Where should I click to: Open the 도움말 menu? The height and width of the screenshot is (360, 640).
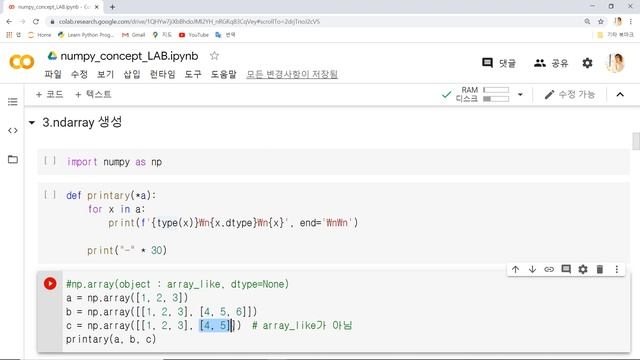point(223,74)
